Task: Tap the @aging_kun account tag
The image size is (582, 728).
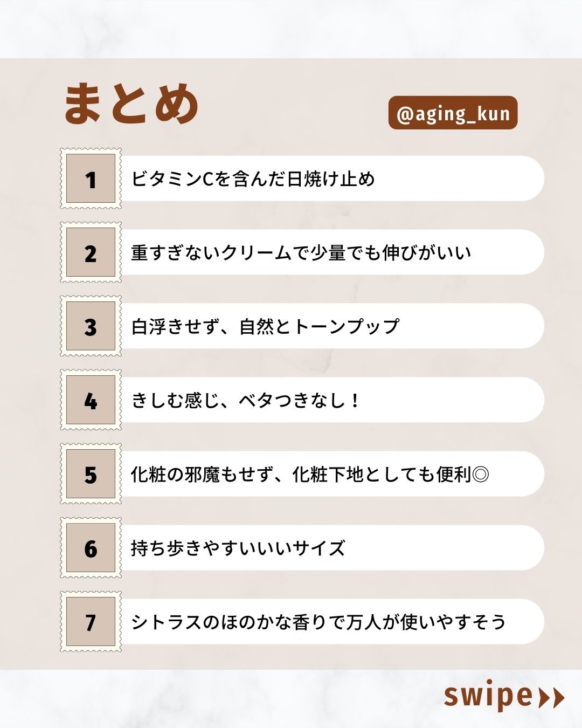Action: point(453,113)
